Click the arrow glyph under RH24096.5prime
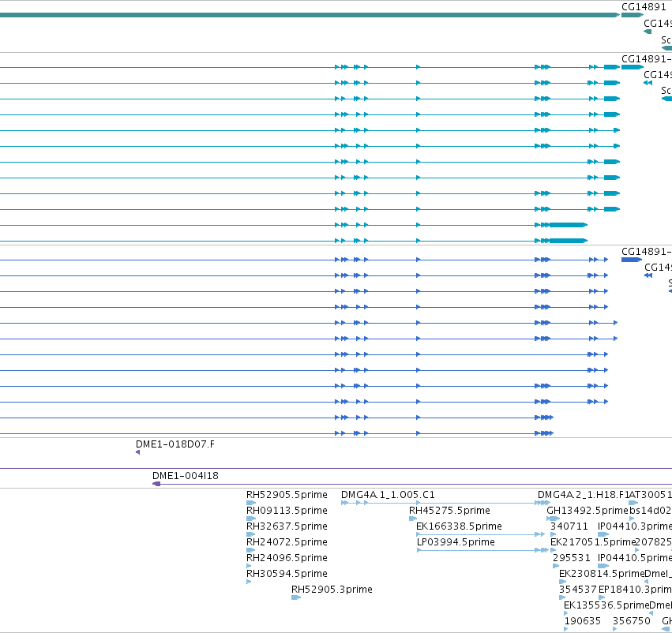Image resolution: width=672 pixels, height=633 pixels. [x=249, y=566]
